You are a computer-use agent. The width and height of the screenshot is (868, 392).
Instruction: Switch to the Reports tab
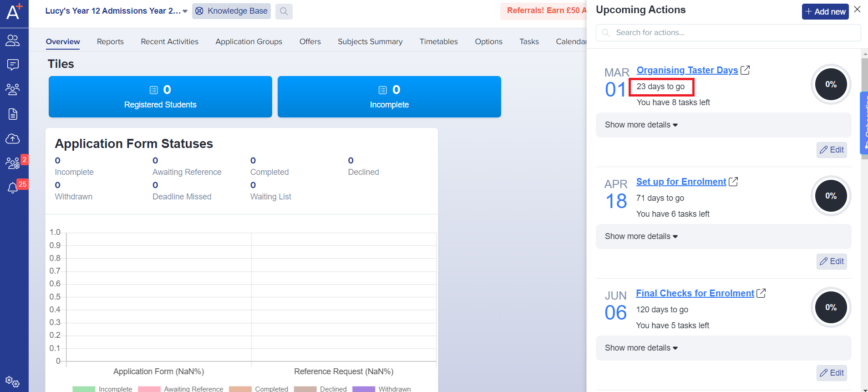(x=110, y=41)
